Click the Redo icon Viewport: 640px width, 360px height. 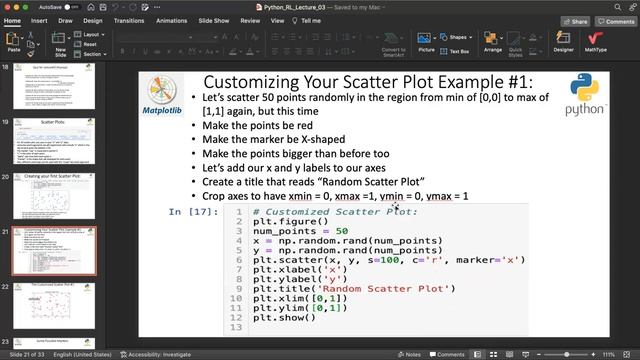click(x=133, y=7)
